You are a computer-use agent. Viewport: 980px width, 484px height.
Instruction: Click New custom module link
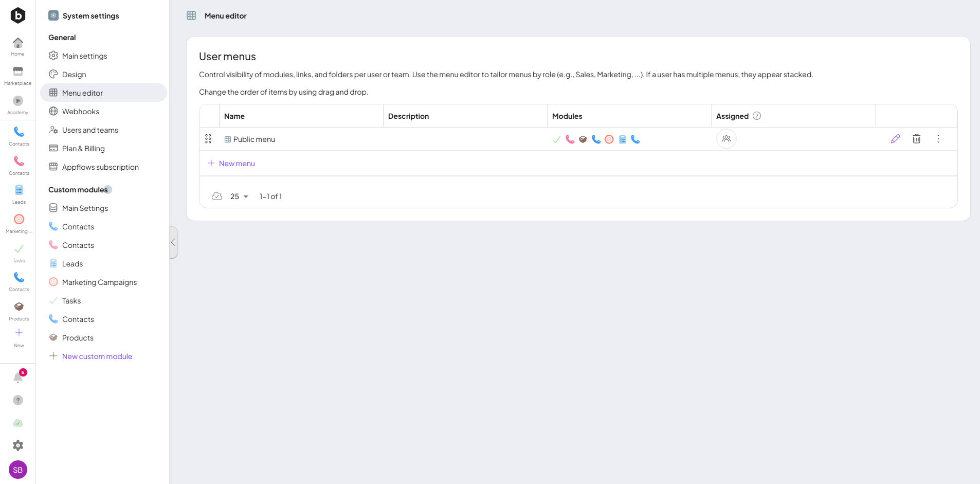(x=97, y=356)
